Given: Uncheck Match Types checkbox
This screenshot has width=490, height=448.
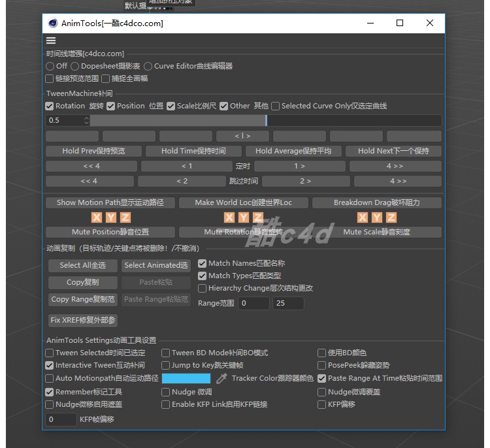Looking at the screenshot, I should click(x=202, y=276).
